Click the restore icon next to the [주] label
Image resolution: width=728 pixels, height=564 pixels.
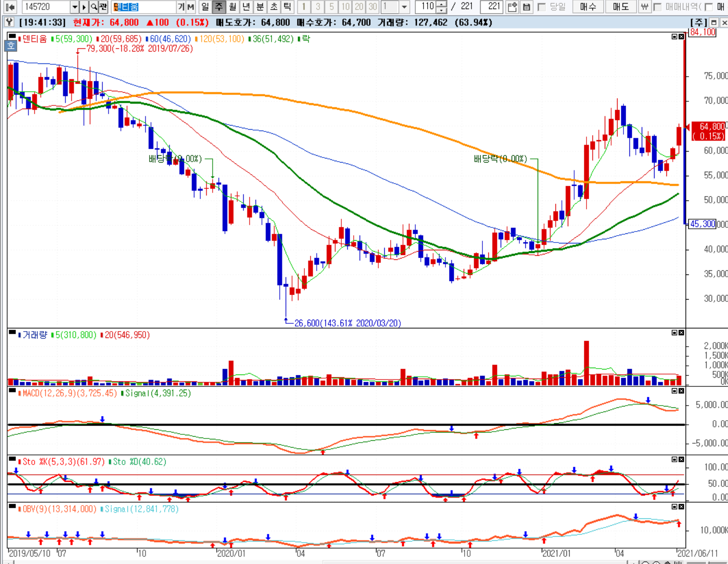tap(714, 22)
